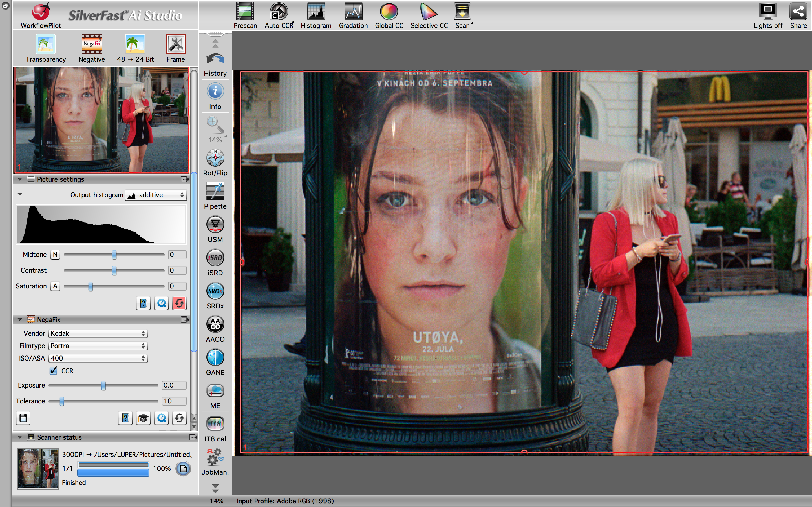
Task: Click the Rot/Flip compass icon
Action: tap(215, 158)
